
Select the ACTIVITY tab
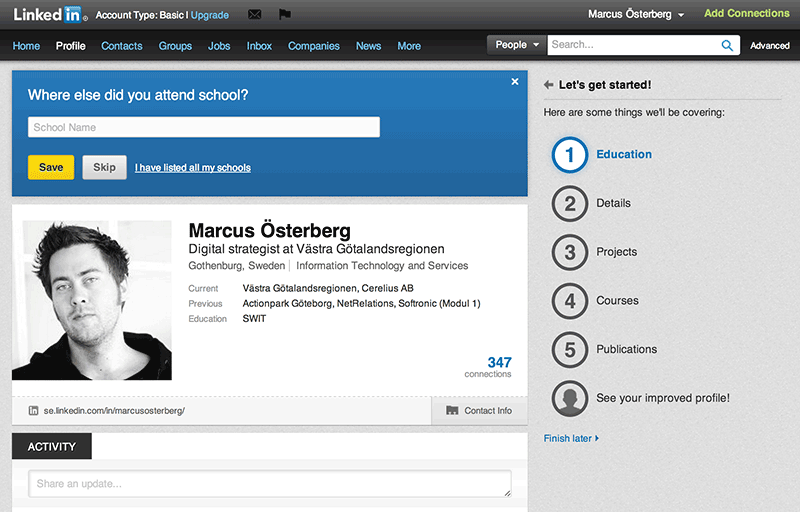(x=52, y=446)
